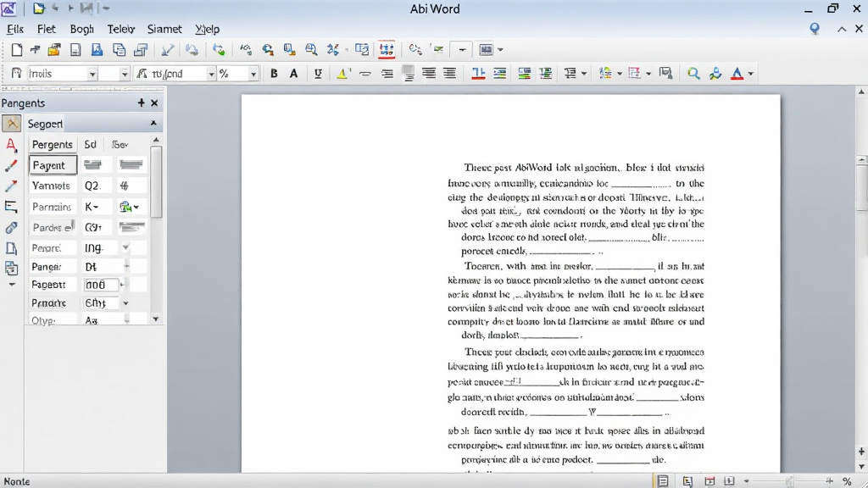The height and width of the screenshot is (488, 868).
Task: Switch to the Pergents tab in the panel
Action: click(52, 144)
